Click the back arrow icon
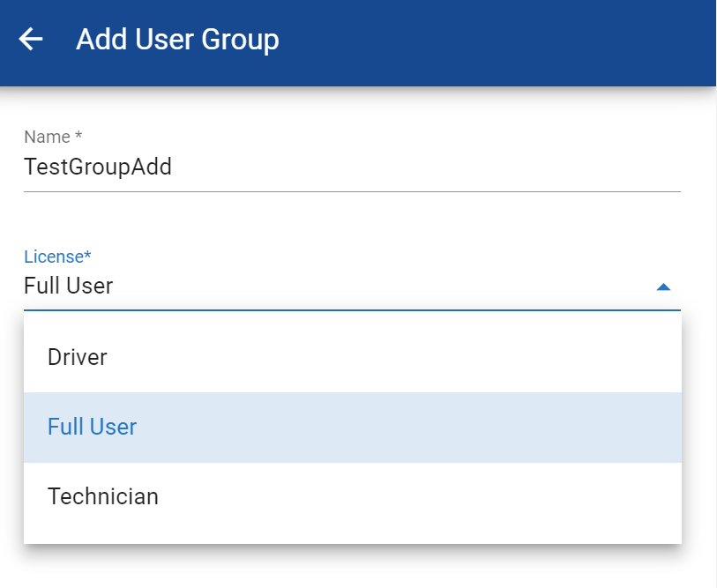Screen dimensions: 717x588 click(x=31, y=40)
